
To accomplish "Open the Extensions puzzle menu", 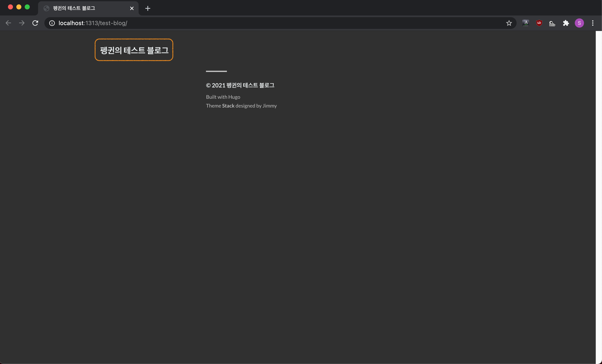I will [x=566, y=23].
